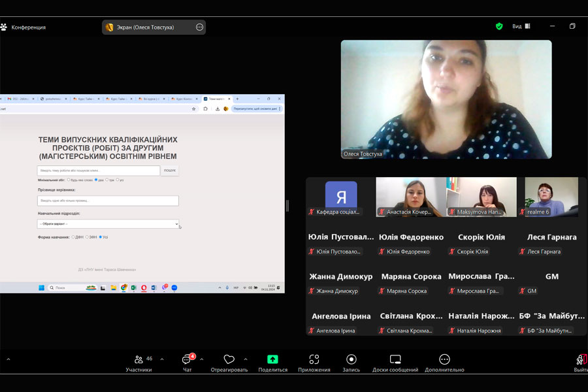Click Поиск search box in shared taskbar

tap(72, 287)
